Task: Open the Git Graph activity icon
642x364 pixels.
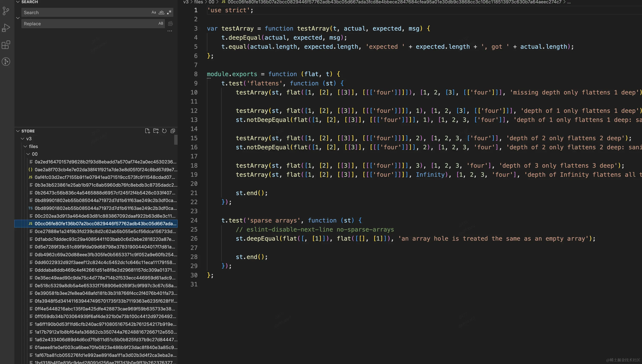Action: (6, 61)
